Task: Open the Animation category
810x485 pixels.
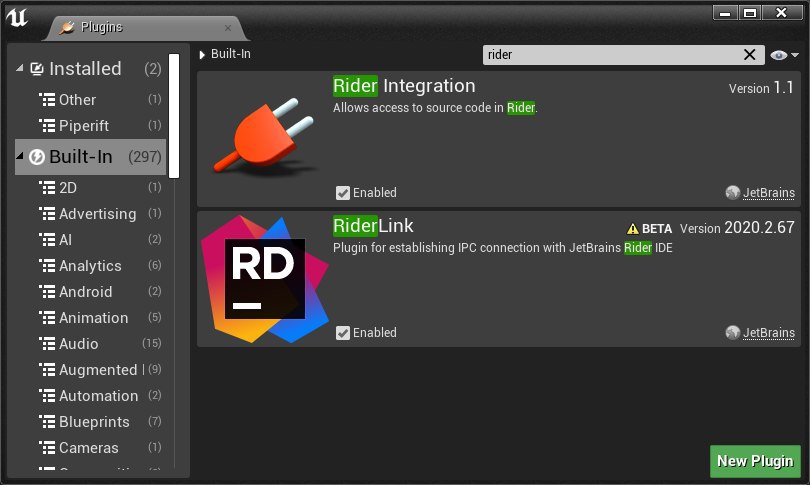Action: point(90,318)
